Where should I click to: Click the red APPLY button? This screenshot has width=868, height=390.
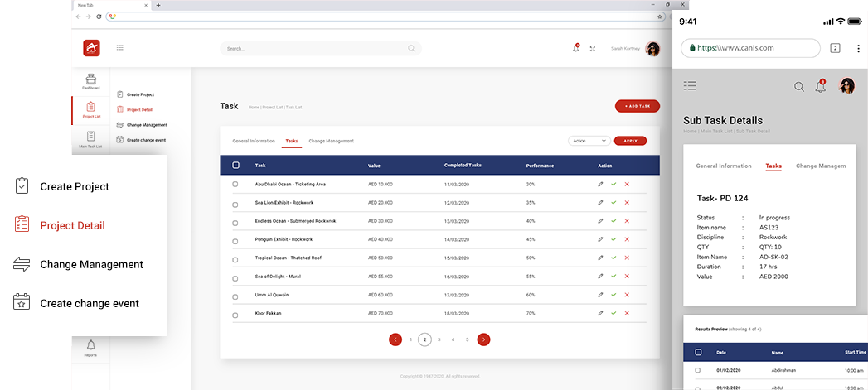click(630, 141)
